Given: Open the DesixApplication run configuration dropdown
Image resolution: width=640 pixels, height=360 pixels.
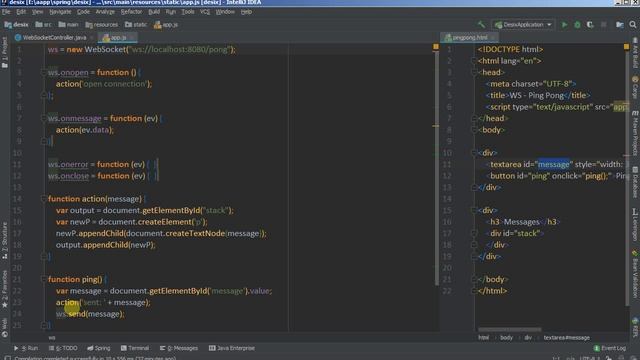Looking at the screenshot, I should (523, 25).
